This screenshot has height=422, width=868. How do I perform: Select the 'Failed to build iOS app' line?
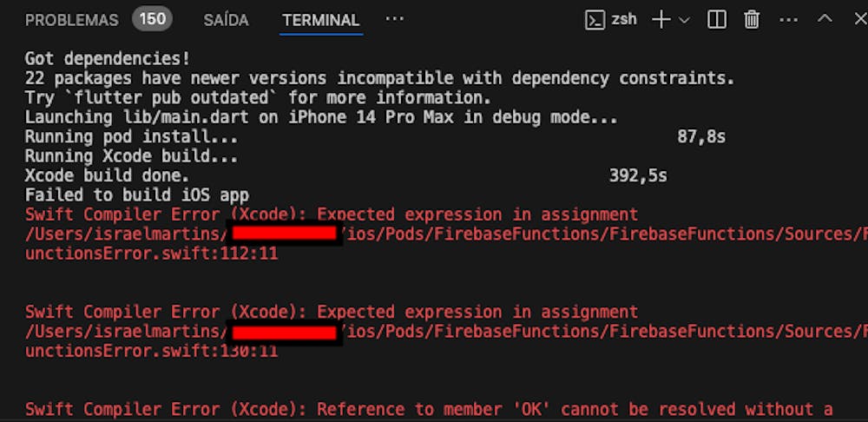[x=137, y=195]
